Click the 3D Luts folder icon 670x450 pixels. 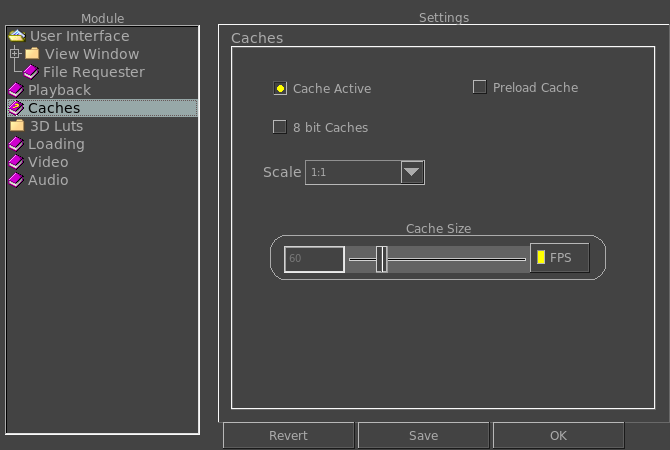tap(17, 126)
